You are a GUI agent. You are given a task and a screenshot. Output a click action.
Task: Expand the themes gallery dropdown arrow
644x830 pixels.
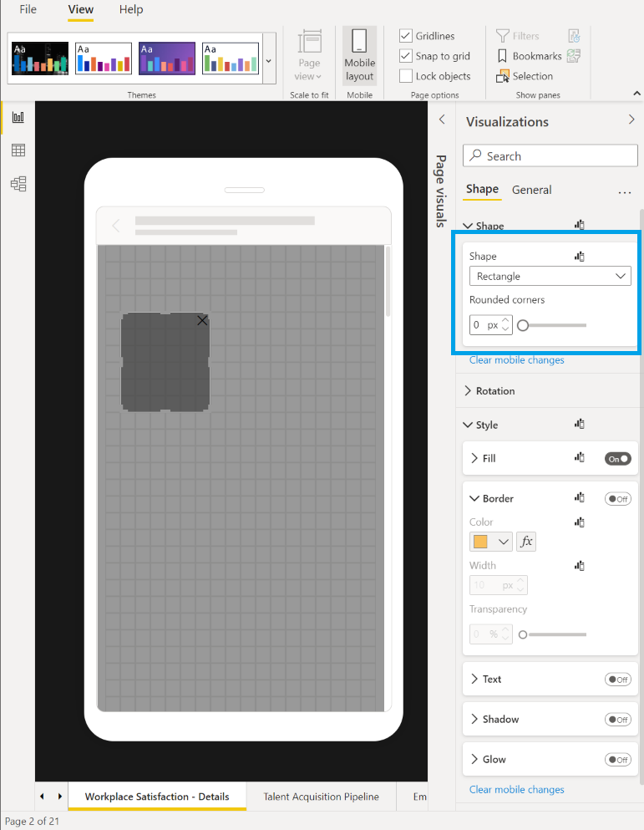[x=268, y=60]
